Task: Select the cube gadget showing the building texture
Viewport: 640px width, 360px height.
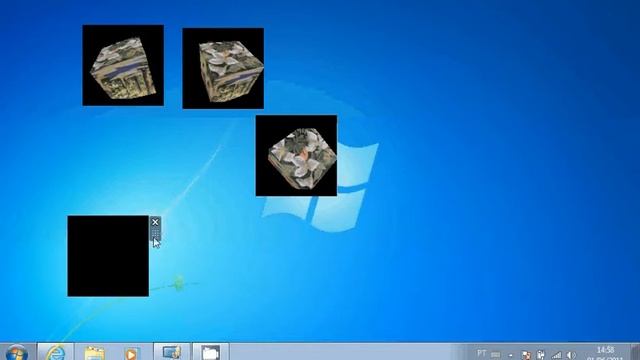Action: point(123,65)
